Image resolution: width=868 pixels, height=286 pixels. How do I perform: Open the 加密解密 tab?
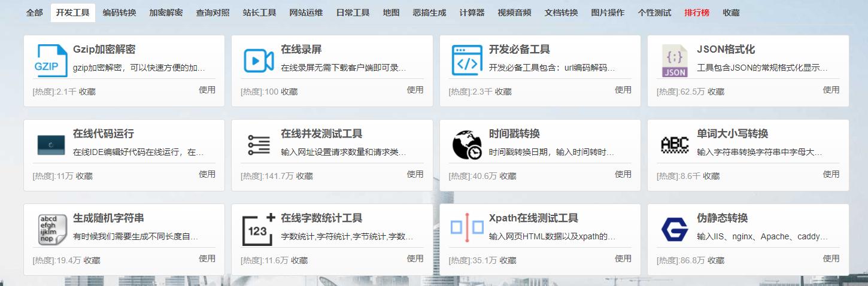click(166, 13)
